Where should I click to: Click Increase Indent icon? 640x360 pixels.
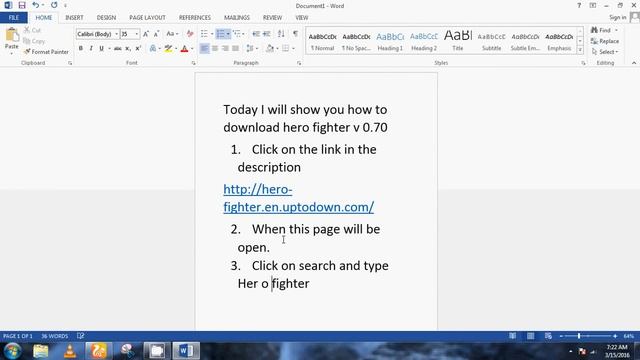267,34
